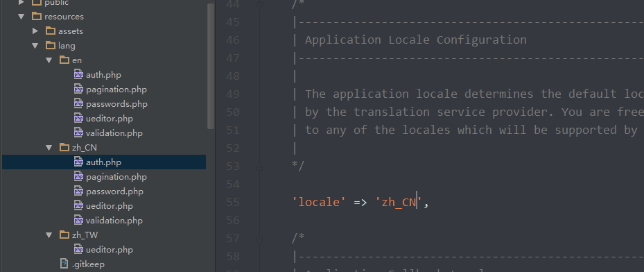Toggle fold end marker at line 53

(259, 167)
